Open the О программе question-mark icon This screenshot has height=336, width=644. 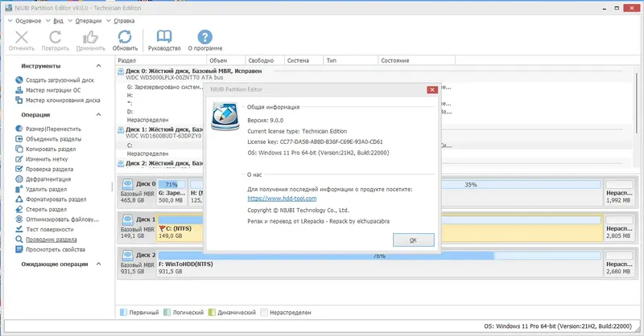click(205, 37)
